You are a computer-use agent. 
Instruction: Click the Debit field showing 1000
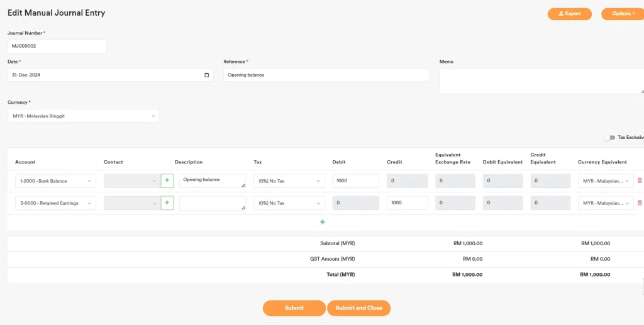click(x=355, y=181)
